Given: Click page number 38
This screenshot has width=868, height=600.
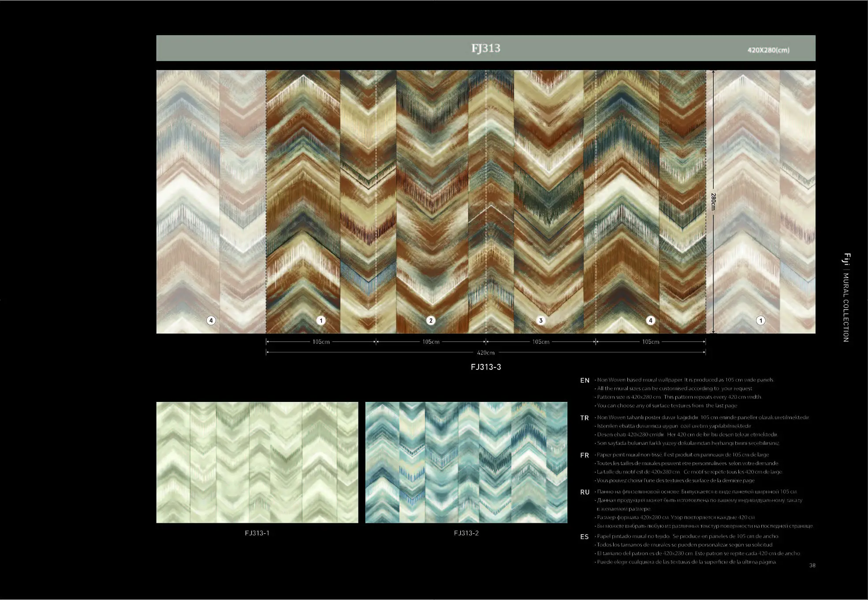Looking at the screenshot, I should (x=812, y=565).
